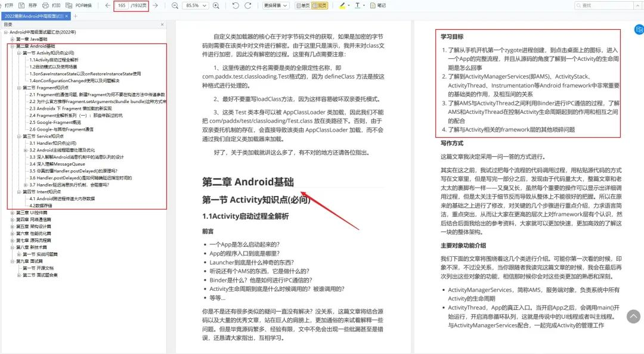
Task: Open outline item 3.3 深入解析Android消息机制
Action: 76,157
